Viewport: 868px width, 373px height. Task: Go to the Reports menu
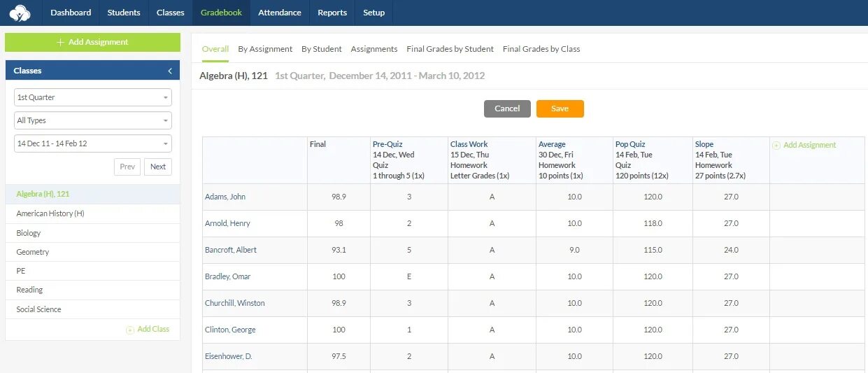pyautogui.click(x=332, y=13)
